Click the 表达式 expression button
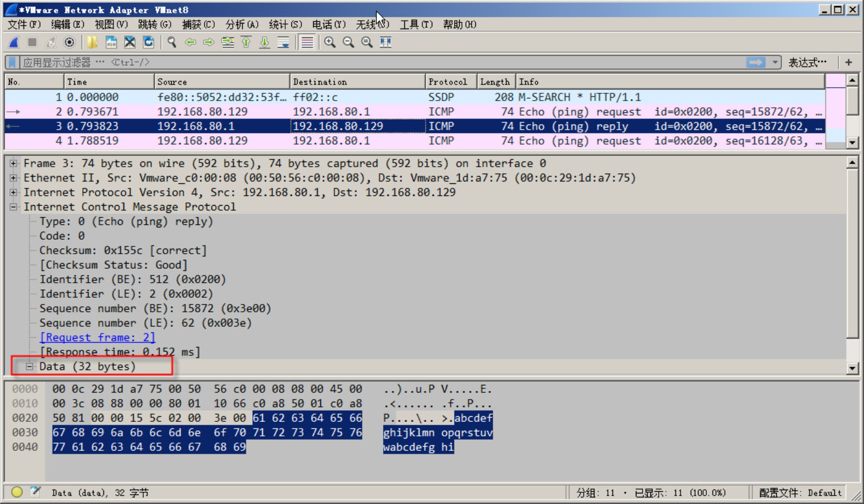864x504 pixels. [807, 63]
